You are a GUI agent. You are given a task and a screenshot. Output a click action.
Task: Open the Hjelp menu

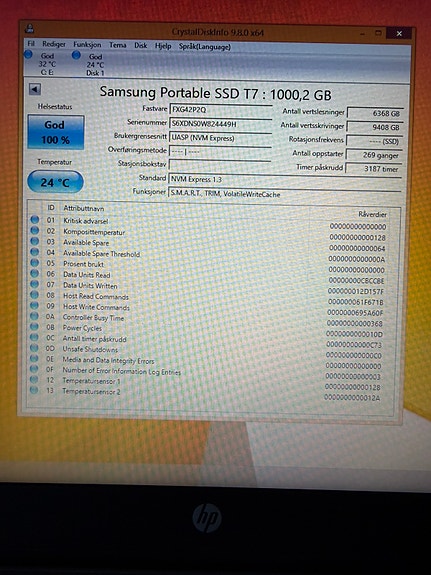point(163,46)
